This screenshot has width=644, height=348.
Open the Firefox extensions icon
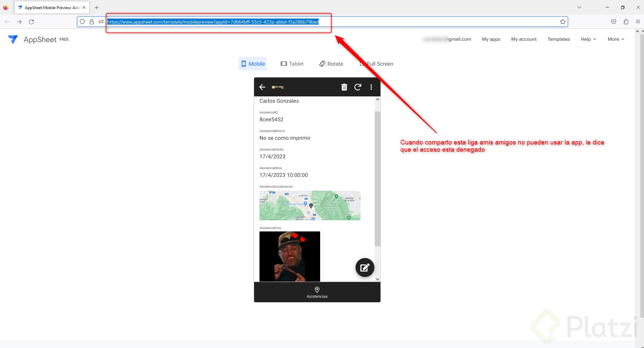coord(626,22)
